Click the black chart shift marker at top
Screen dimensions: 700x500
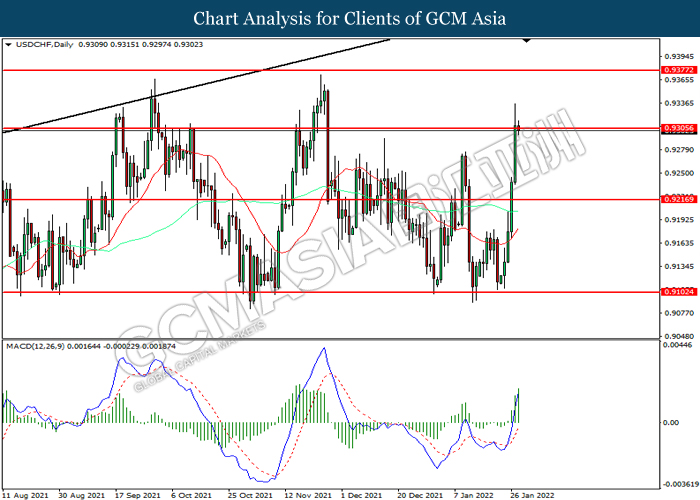527,41
